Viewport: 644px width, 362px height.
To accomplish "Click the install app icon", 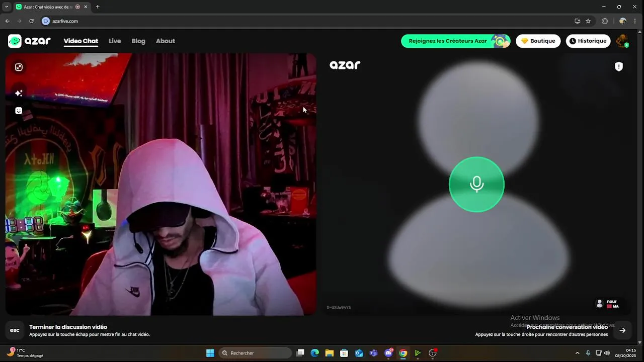I will pyautogui.click(x=577, y=21).
